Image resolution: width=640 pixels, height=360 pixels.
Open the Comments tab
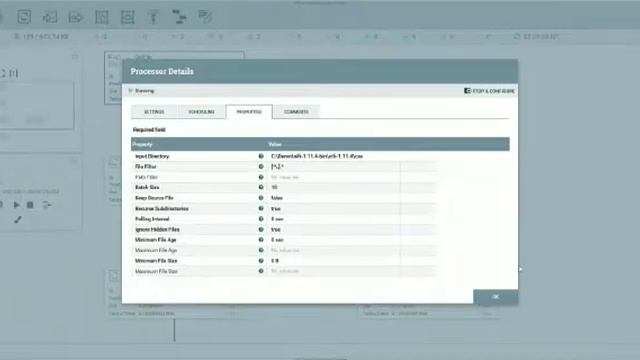coord(296,112)
